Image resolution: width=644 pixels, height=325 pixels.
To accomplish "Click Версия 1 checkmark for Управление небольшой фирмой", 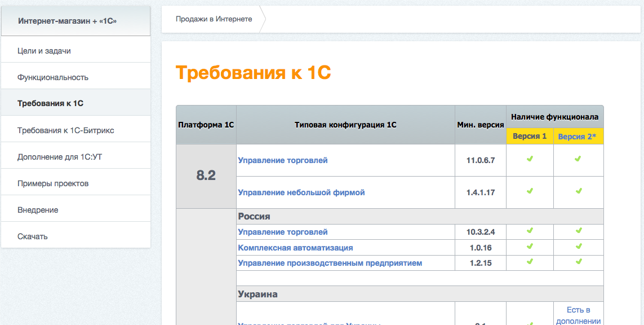I will 530,191.
